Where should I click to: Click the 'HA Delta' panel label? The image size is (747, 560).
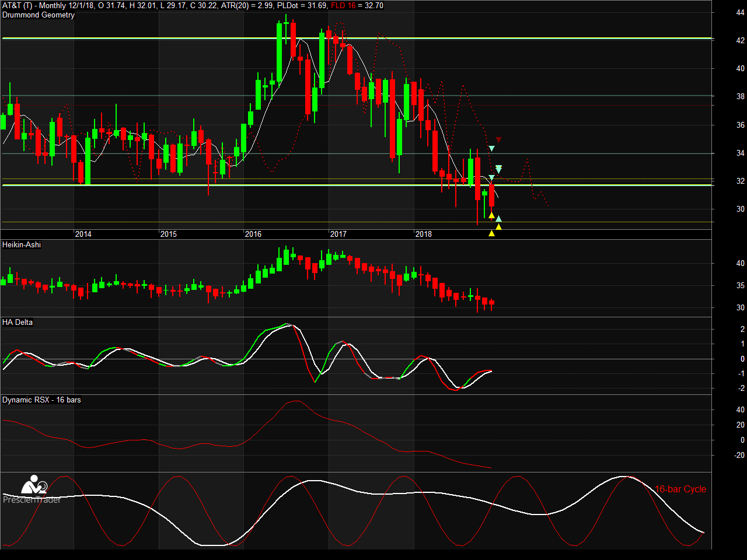(18, 323)
